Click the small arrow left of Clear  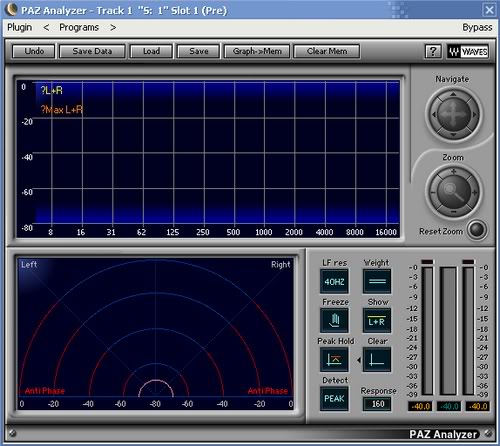click(359, 360)
